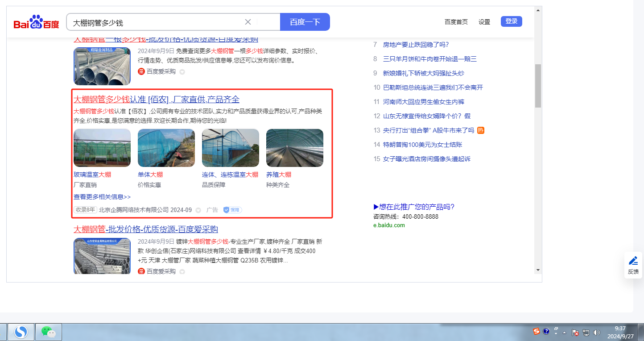Click the 热 tag beside the A股牛市 item
644x341 pixels.
click(x=481, y=130)
